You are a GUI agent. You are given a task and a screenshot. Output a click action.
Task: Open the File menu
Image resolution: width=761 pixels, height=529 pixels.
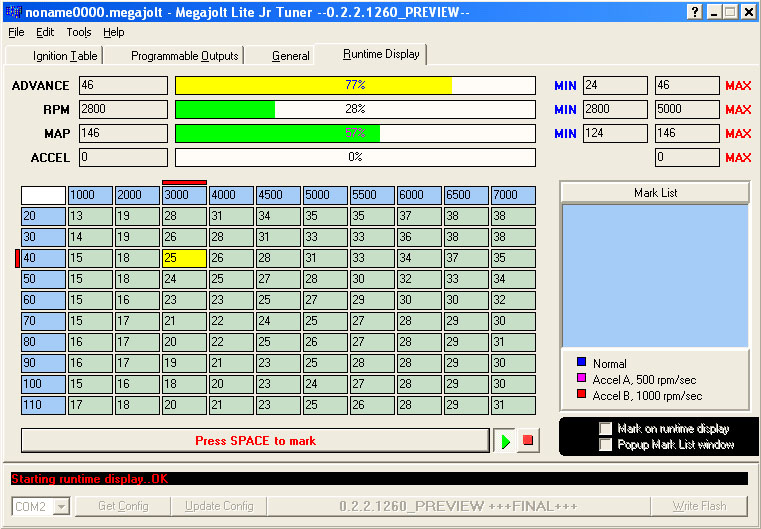click(16, 33)
